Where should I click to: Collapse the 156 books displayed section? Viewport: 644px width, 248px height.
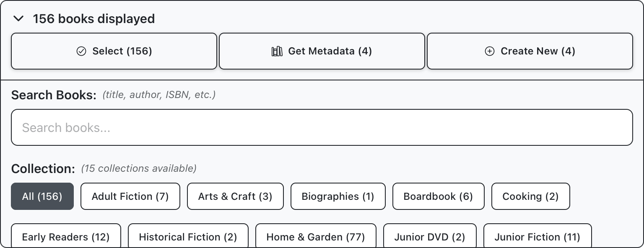tap(18, 18)
